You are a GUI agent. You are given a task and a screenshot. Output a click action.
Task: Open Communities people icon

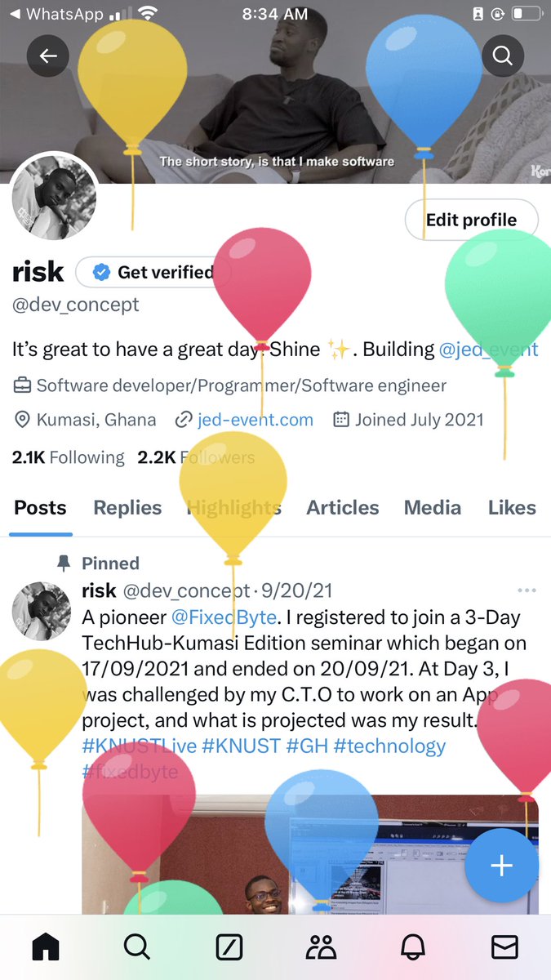(321, 947)
